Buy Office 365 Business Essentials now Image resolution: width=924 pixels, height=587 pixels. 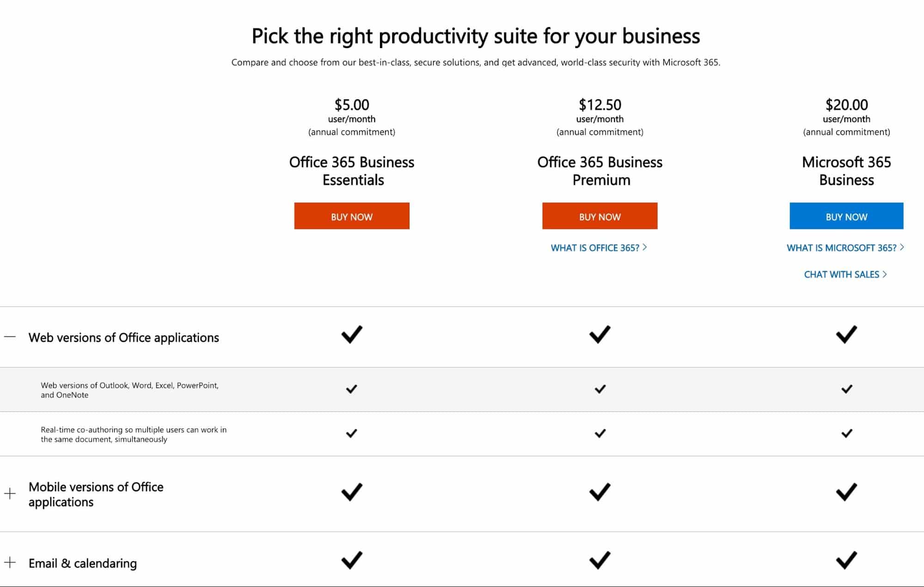[352, 216]
